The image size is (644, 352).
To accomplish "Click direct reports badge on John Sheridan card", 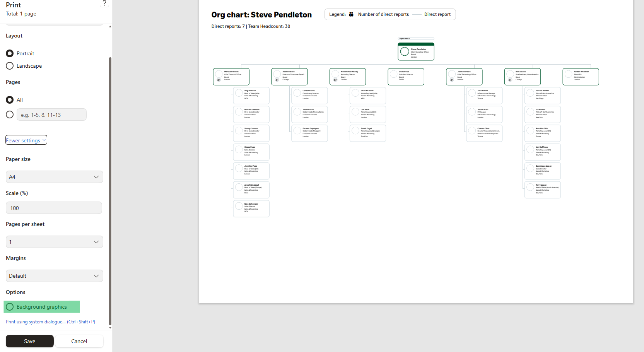I will pyautogui.click(x=452, y=80).
